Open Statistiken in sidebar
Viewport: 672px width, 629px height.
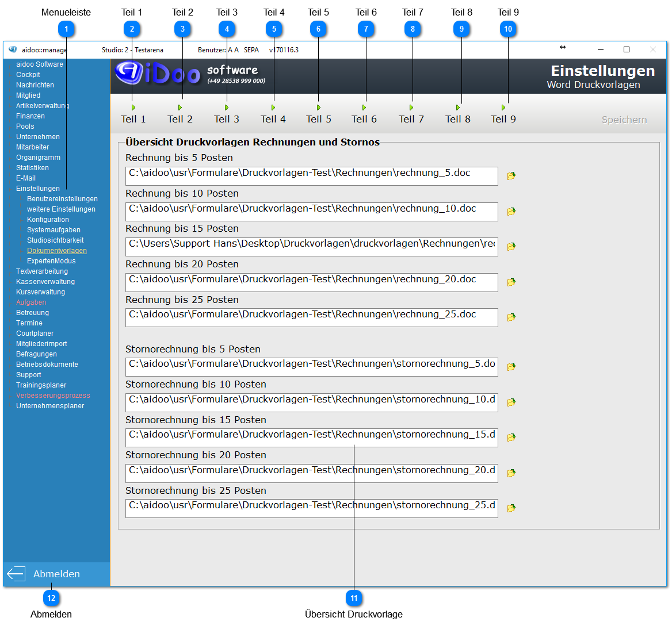tap(32, 168)
